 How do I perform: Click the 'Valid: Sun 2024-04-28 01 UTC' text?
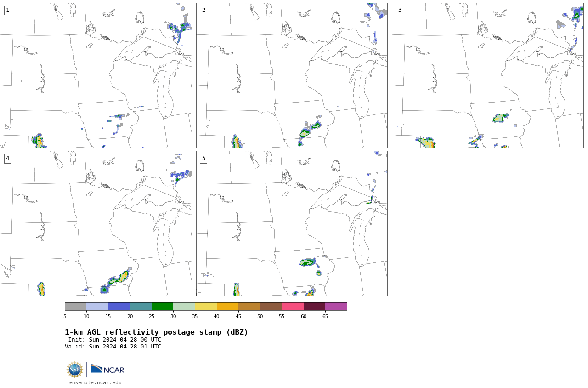point(113,347)
